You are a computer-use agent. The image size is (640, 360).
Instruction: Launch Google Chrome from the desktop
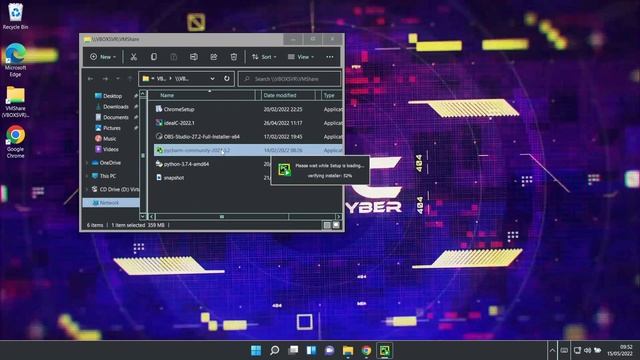tap(15, 142)
